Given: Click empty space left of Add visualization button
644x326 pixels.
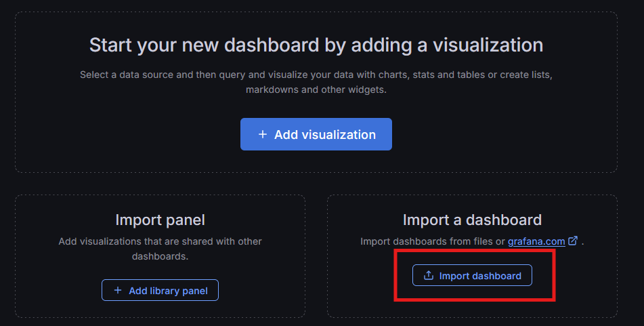Looking at the screenshot, I should coord(135,134).
